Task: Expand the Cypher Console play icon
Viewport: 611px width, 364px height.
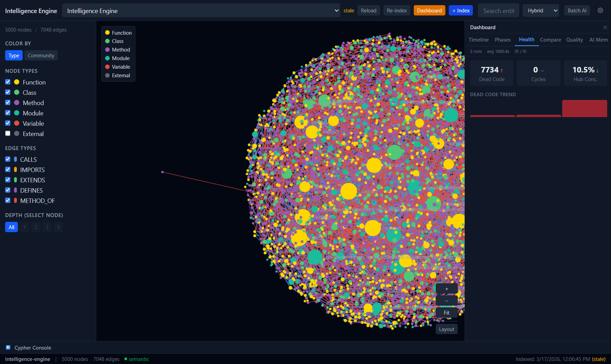Action: point(8,348)
